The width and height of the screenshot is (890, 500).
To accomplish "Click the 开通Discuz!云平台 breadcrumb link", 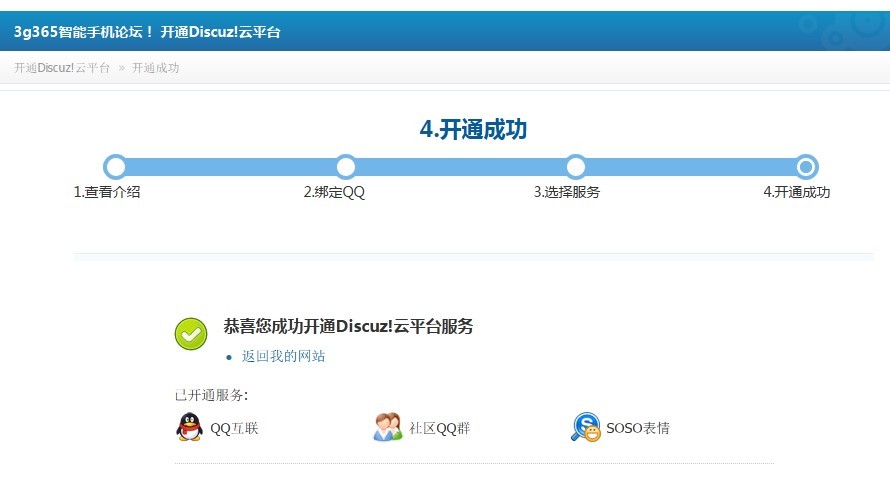I will (x=62, y=68).
